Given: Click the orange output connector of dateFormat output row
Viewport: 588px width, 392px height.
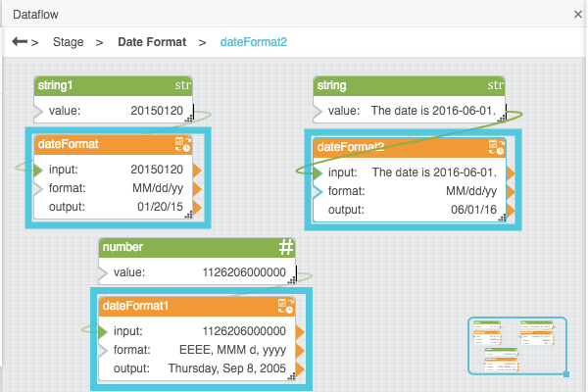Looking at the screenshot, I should (x=197, y=207).
